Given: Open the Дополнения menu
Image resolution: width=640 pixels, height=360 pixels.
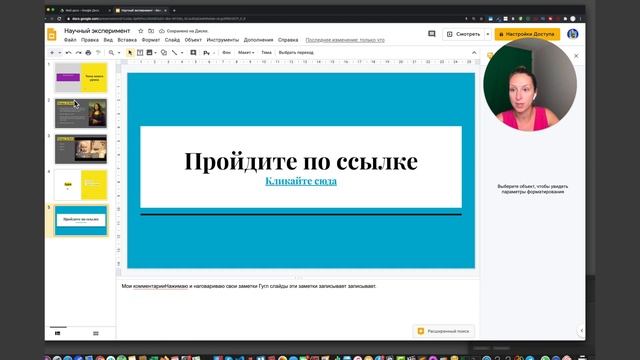Looking at the screenshot, I should [258, 40].
